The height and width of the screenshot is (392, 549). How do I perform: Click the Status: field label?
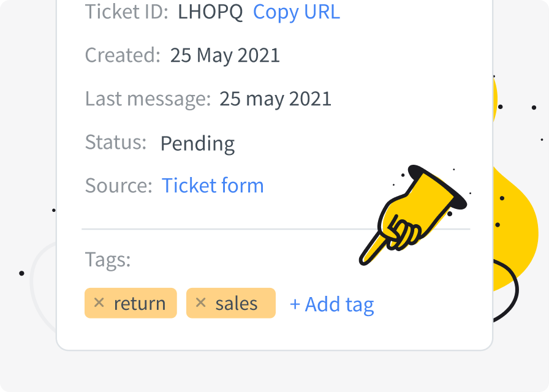[116, 143]
